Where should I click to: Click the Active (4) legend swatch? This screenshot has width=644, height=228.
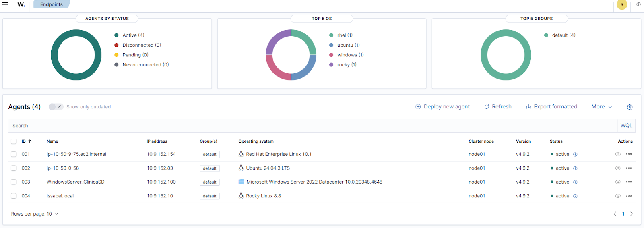pyautogui.click(x=116, y=35)
